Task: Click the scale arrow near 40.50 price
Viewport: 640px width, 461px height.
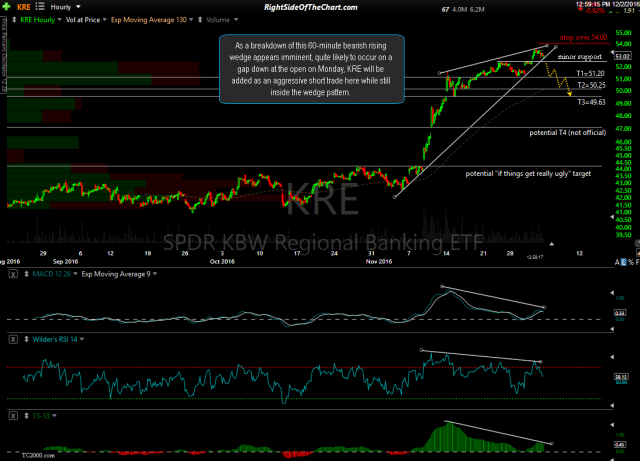Action: 612,217
